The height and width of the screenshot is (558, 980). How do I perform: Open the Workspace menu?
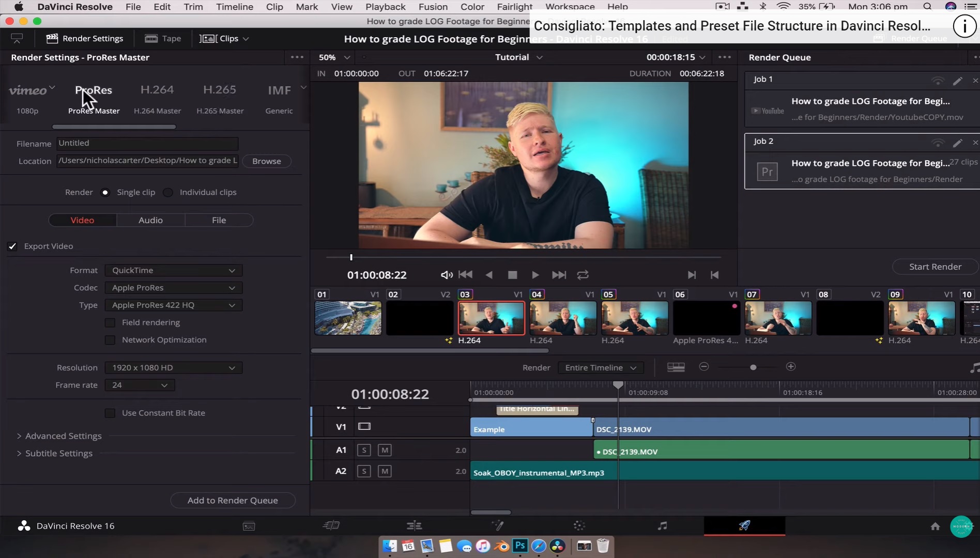tap(570, 7)
